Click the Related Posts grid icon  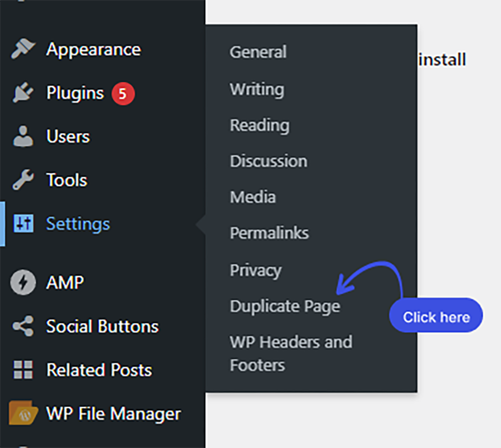point(23,370)
